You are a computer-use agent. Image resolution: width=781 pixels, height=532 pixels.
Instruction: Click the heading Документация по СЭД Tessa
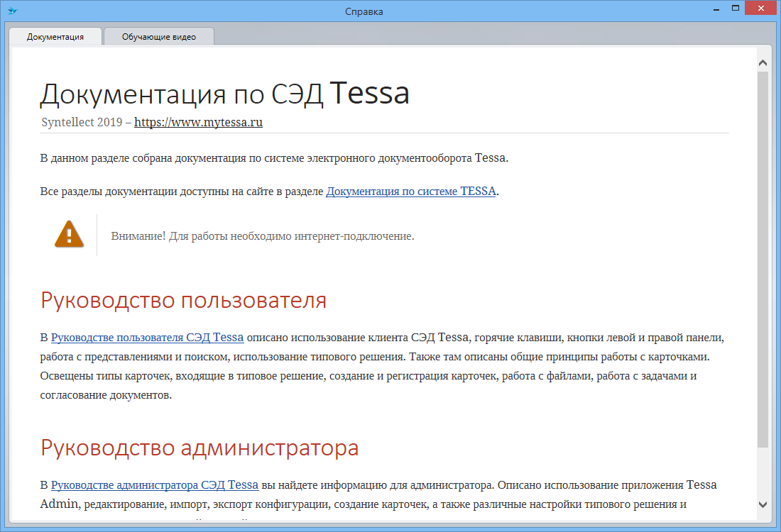pyautogui.click(x=224, y=94)
